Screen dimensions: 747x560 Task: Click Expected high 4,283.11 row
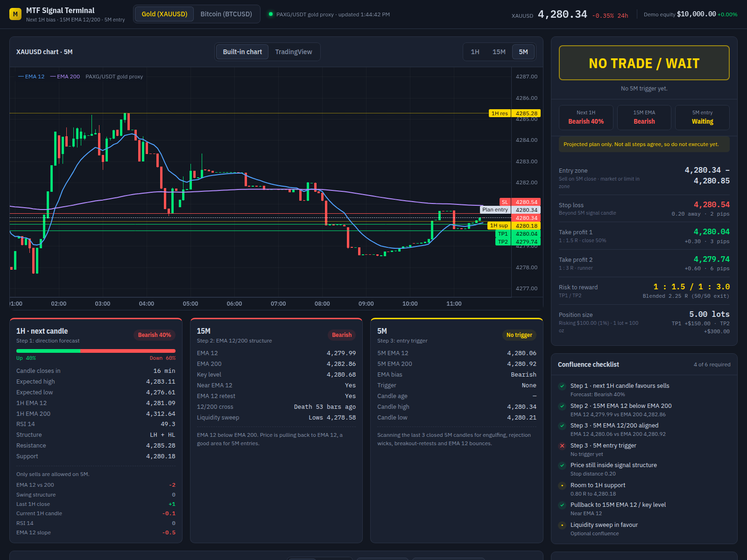coord(96,382)
